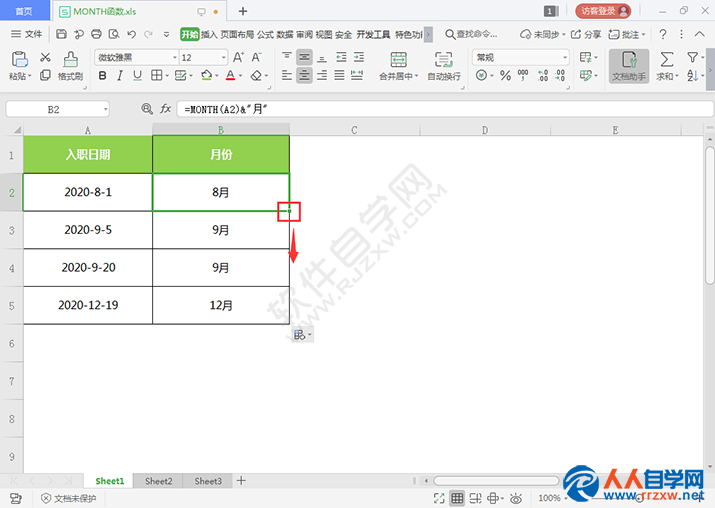
Task: Click the Save icon in quick toolbar
Action: click(61, 34)
